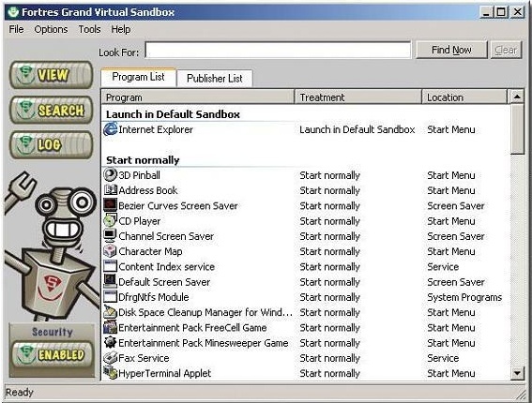532x403 pixels.
Task: Select Content Index service text
Action: pos(167,266)
